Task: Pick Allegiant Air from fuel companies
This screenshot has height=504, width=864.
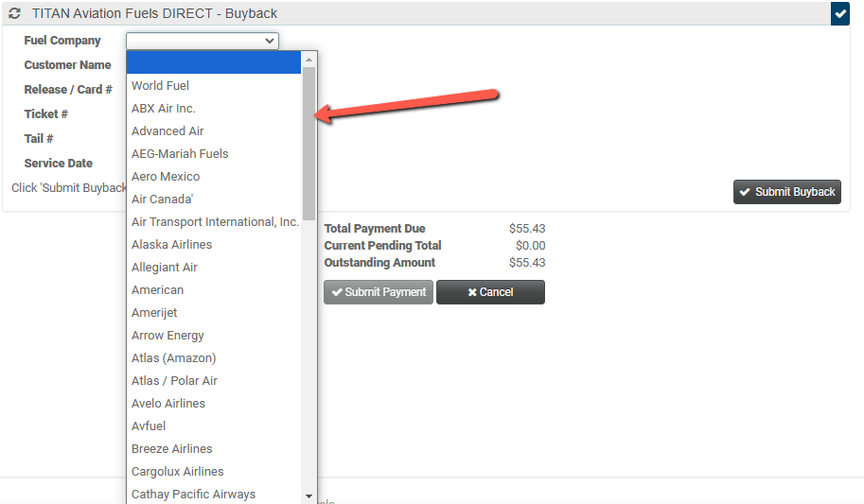Action: [165, 268]
